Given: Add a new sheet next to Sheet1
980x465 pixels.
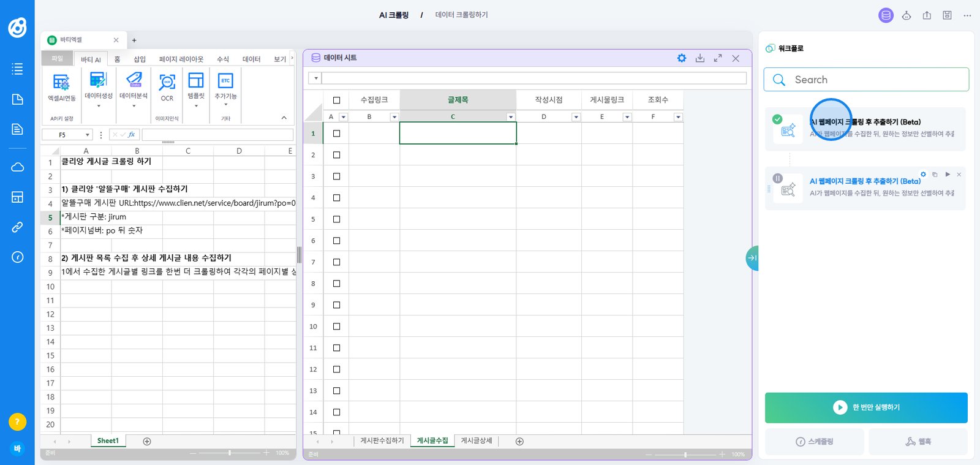Looking at the screenshot, I should pos(147,441).
